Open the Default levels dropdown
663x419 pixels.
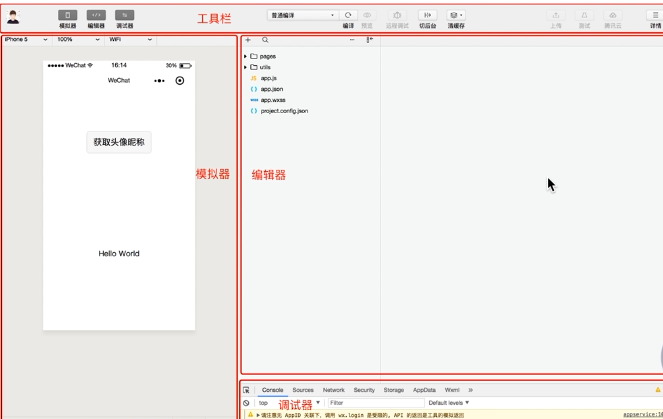449,403
